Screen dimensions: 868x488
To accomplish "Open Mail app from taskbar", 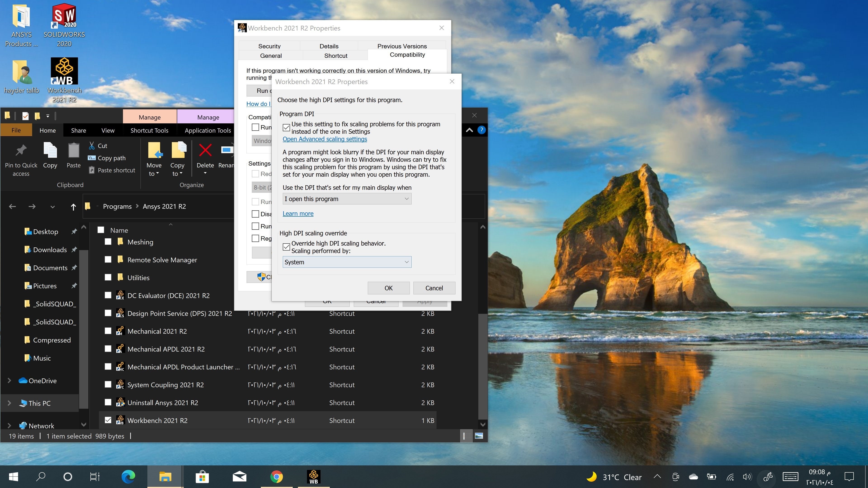I will [240, 476].
